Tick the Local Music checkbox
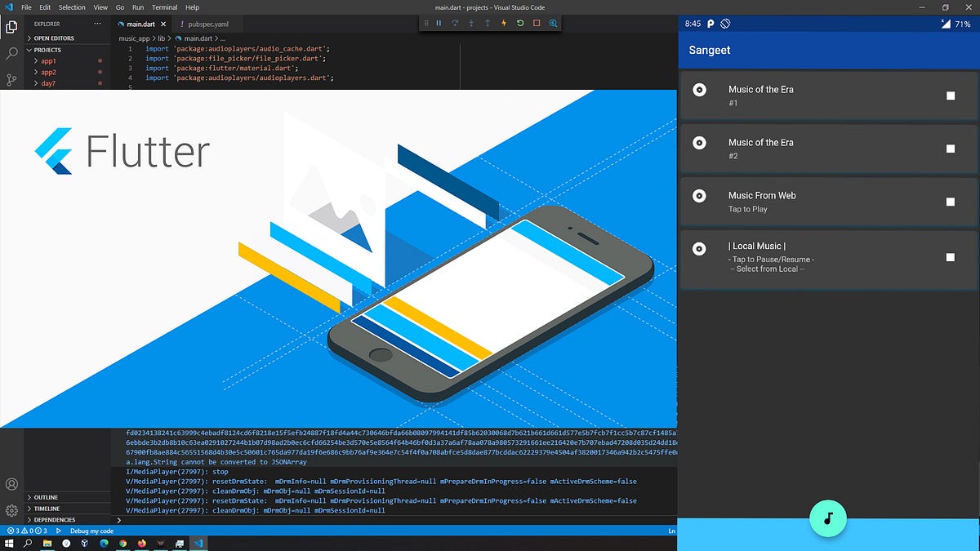Screen dimensions: 980x551 [950, 257]
